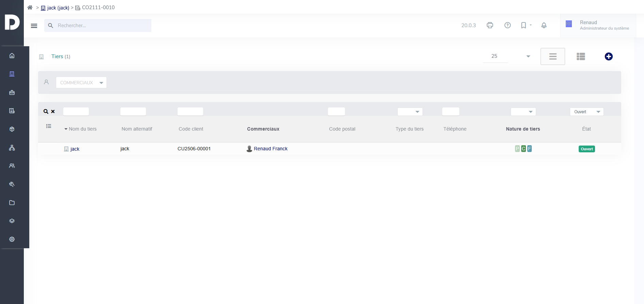Expand the 25 rows-per-page dropdown
This screenshot has height=304, width=644.
(x=507, y=56)
